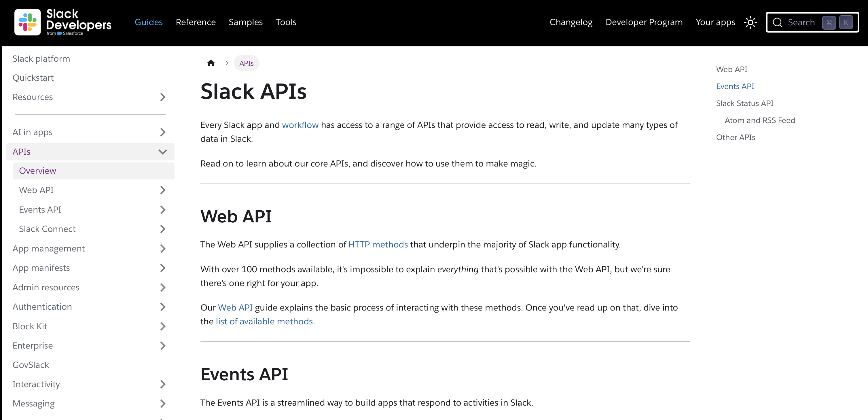Image resolution: width=868 pixels, height=420 pixels.
Task: Click the home breadcrumb icon
Action: [x=211, y=63]
